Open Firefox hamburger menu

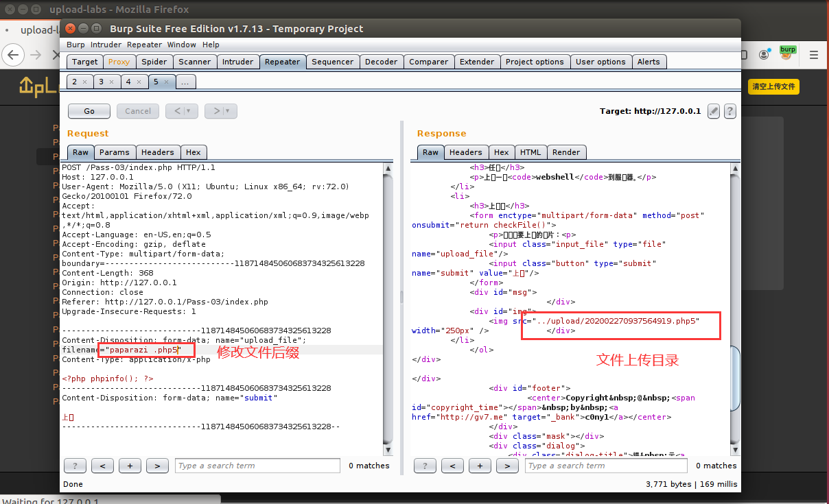814,54
